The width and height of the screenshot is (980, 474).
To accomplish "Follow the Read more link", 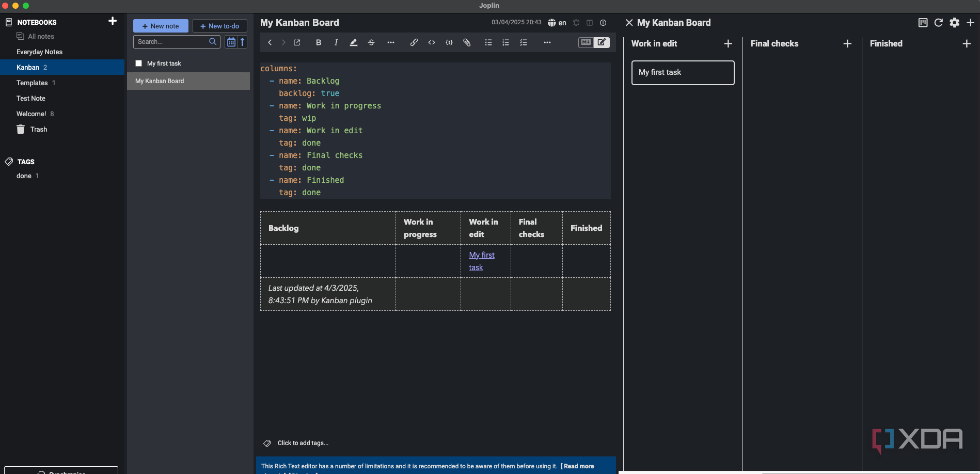I will click(578, 466).
